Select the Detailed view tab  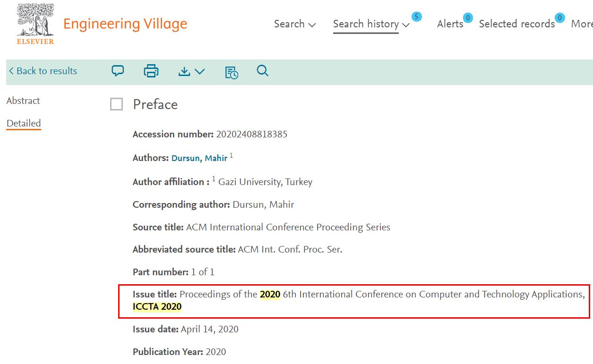point(24,123)
